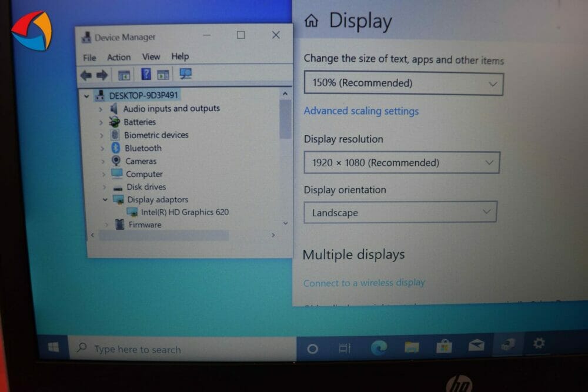
Task: Collapse the DESKTOP-9D3P491 root node arrow
Action: click(x=86, y=96)
